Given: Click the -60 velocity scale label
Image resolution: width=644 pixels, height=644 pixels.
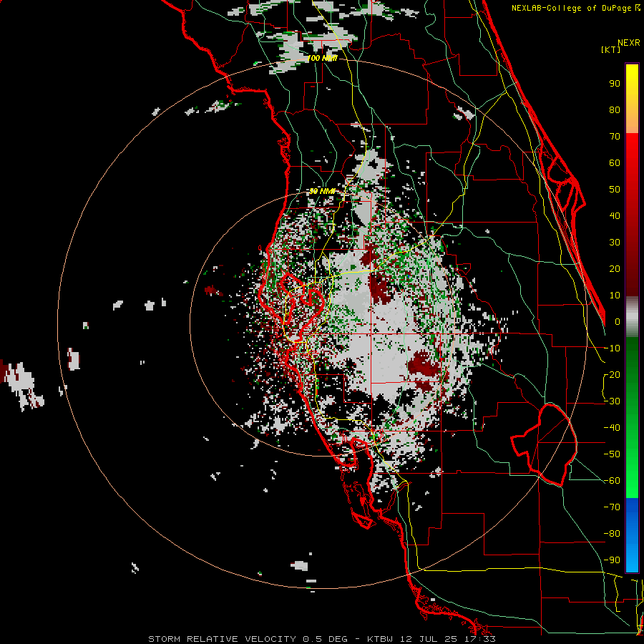Looking at the screenshot, I should click(612, 481).
